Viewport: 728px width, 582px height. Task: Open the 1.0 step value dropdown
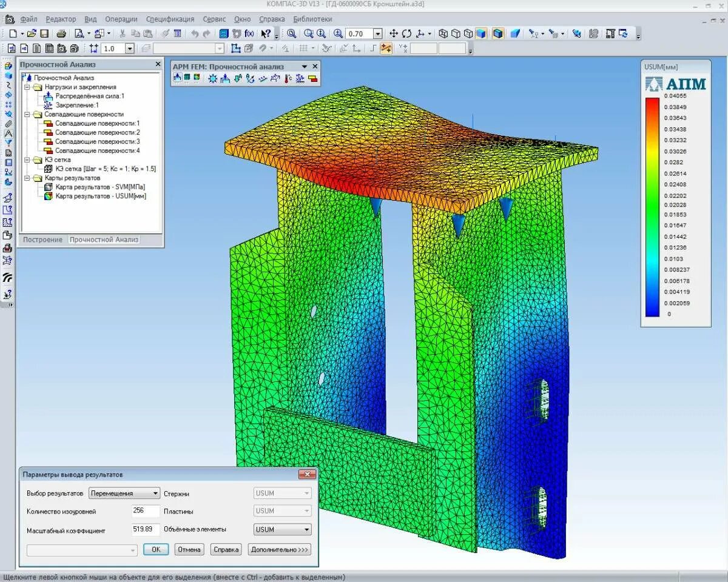click(x=129, y=48)
